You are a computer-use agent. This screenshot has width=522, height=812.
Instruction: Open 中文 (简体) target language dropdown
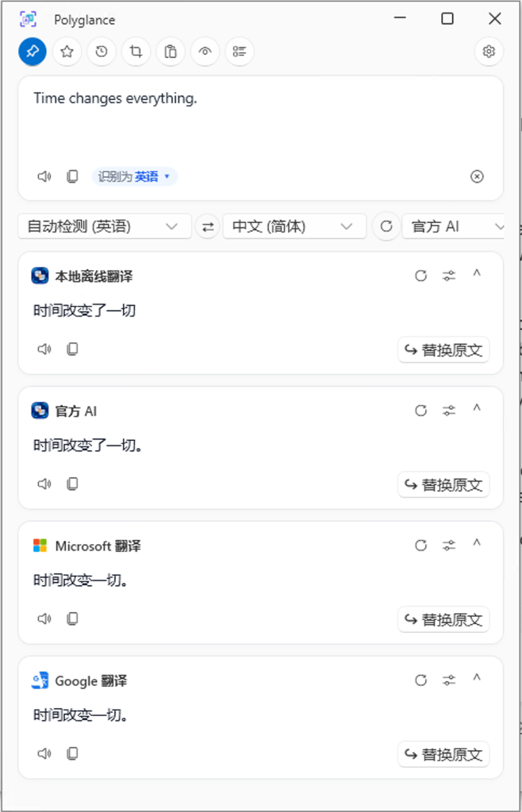(294, 227)
